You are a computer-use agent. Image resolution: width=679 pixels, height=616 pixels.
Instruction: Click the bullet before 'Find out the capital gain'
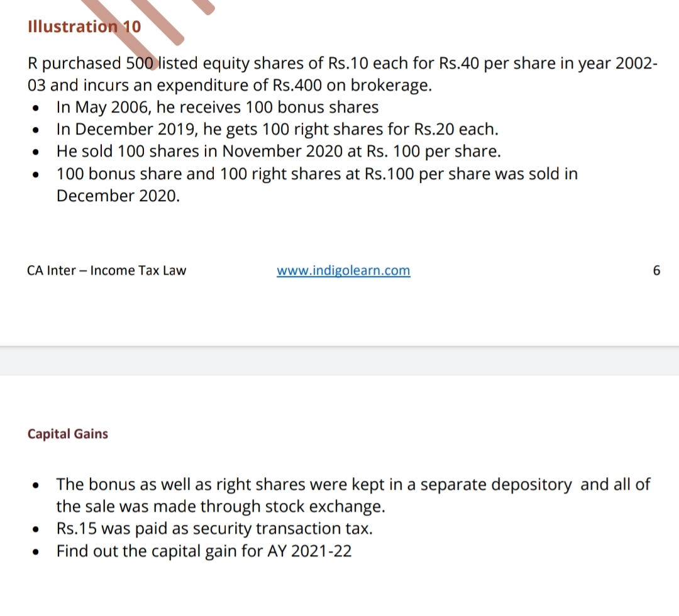pos(38,553)
